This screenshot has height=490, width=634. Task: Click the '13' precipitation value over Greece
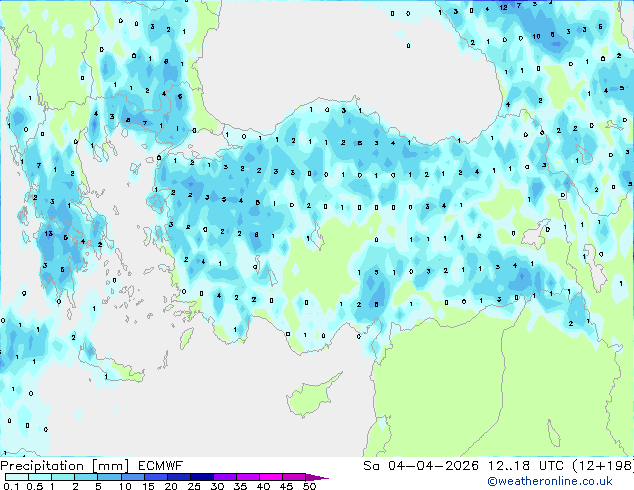point(49,233)
